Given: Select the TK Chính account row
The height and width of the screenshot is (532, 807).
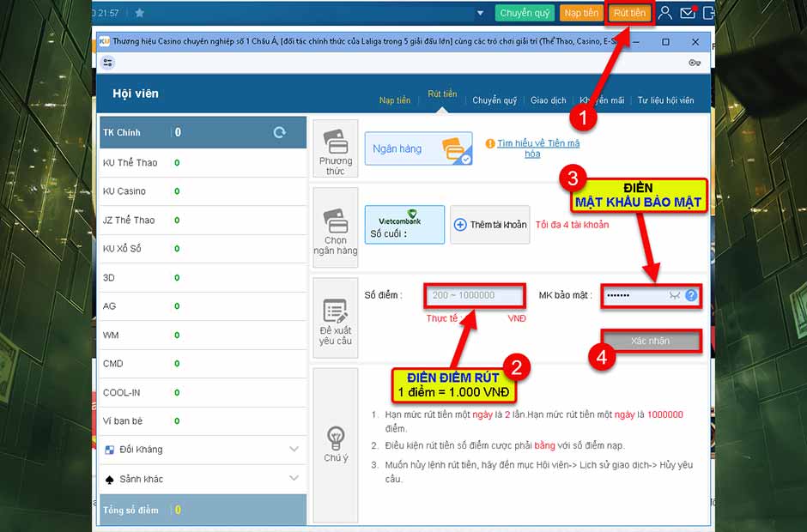Looking at the screenshot, I should (x=203, y=133).
